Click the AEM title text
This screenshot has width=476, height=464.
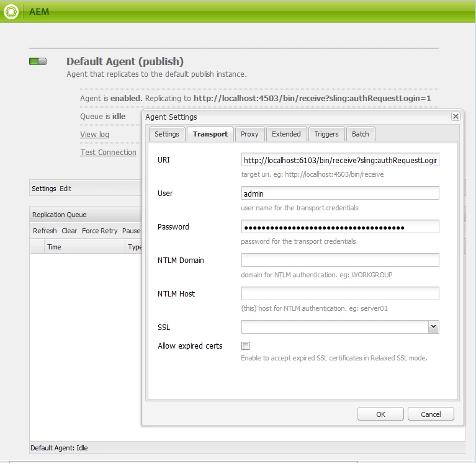coord(39,12)
